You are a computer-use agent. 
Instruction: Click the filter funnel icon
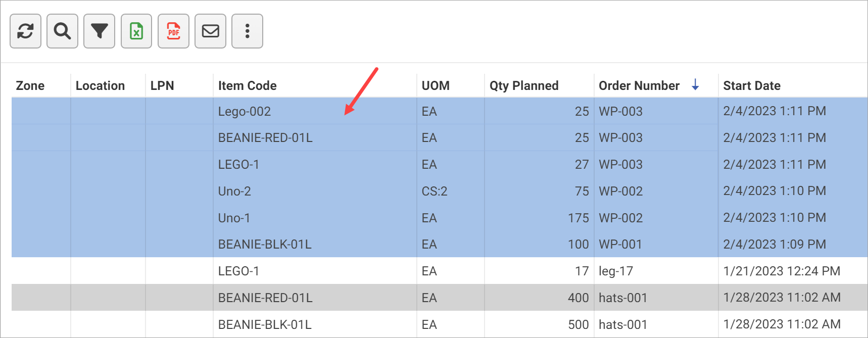[99, 31]
